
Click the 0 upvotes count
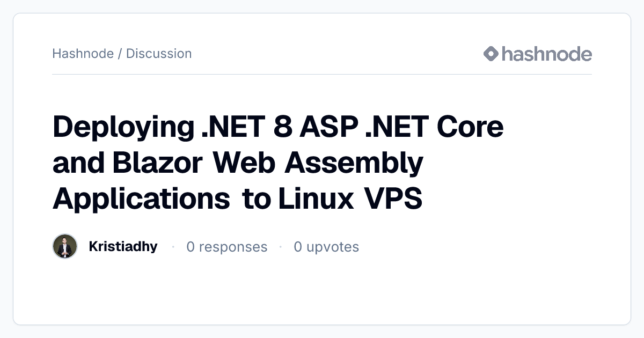(326, 247)
